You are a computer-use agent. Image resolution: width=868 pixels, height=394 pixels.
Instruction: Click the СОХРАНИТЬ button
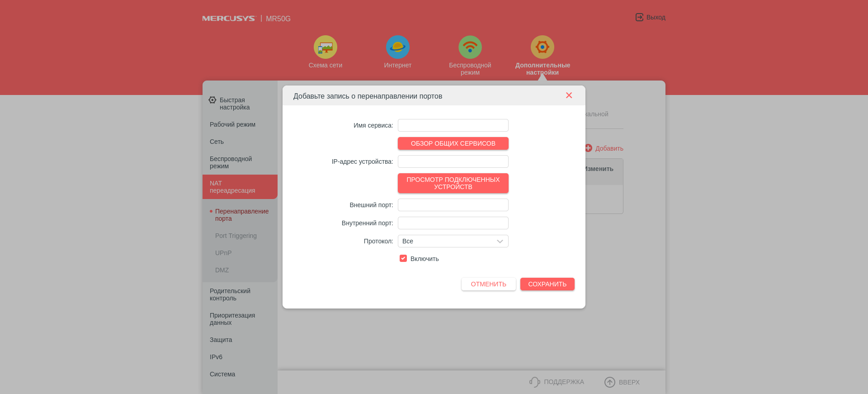547,284
